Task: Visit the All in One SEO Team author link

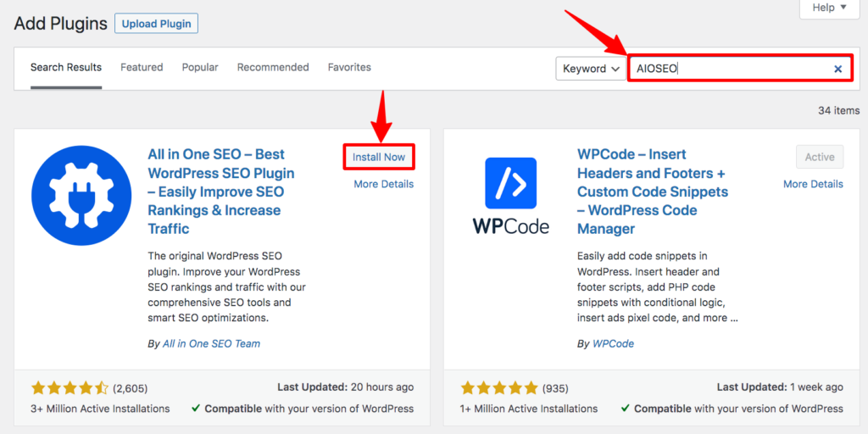Action: pyautogui.click(x=211, y=344)
